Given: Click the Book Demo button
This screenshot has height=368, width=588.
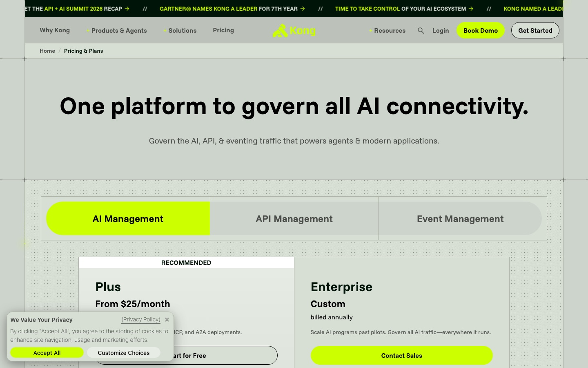Looking at the screenshot, I should [x=481, y=30].
